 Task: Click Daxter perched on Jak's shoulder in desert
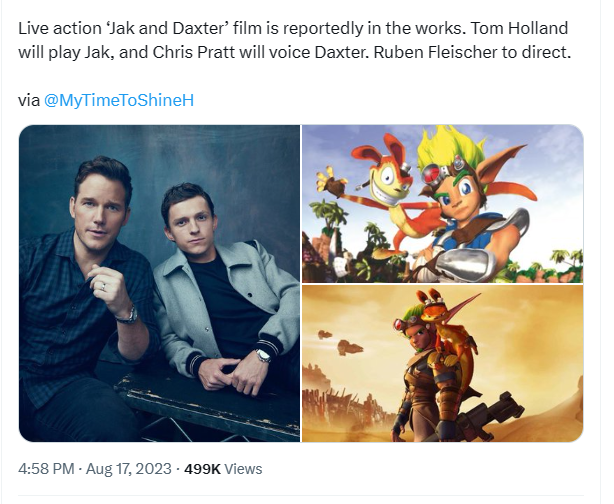coord(446,319)
